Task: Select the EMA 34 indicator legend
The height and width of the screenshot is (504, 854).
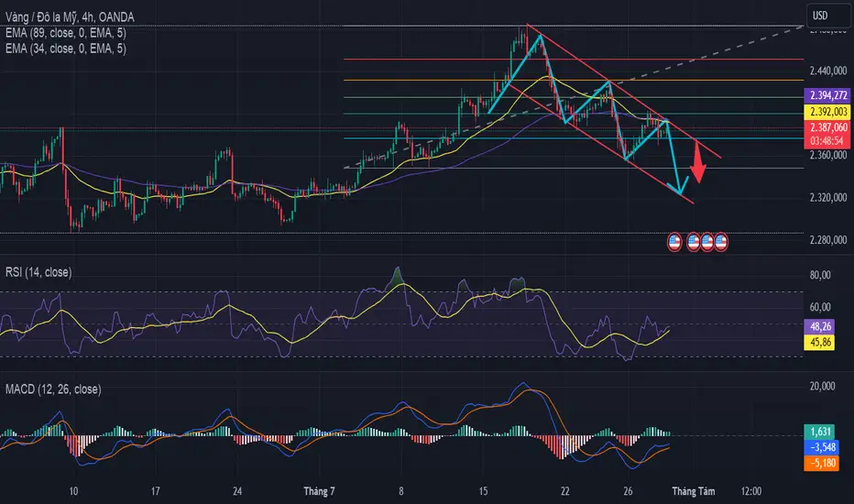Action: [65, 49]
